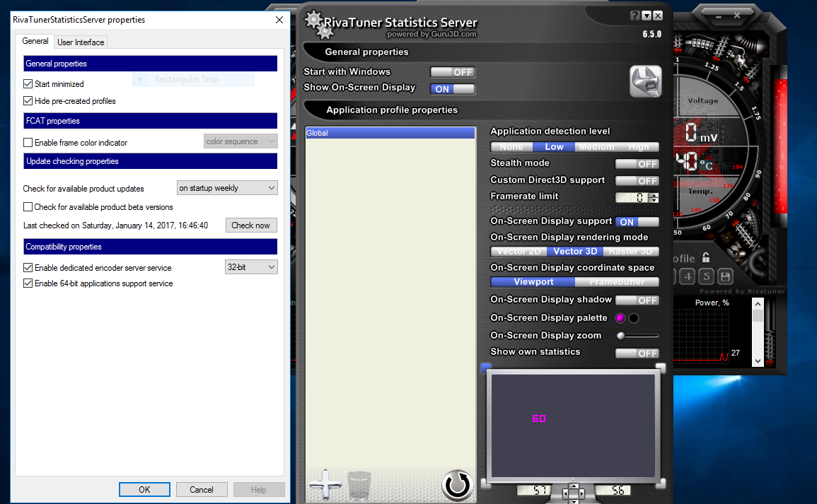This screenshot has width=817, height=504.
Task: Toggle Show On-Screen Display switch
Action: coord(452,89)
